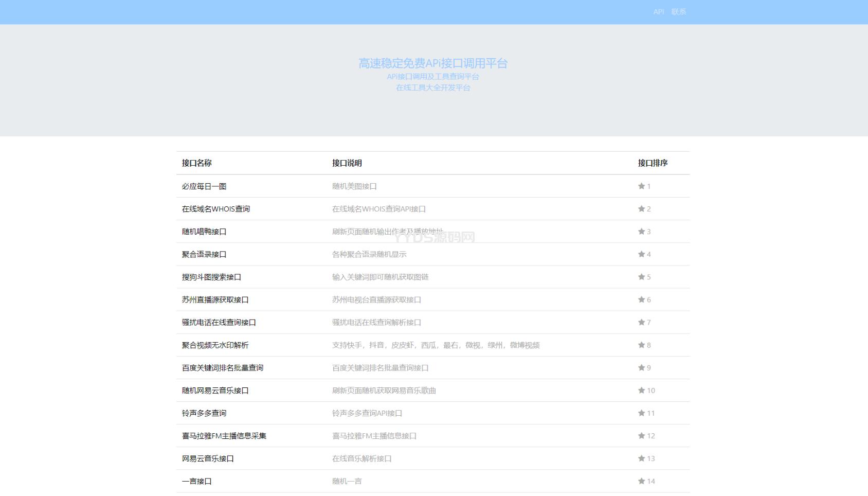
Task: Click the star icon beside rank 7
Action: pos(641,322)
